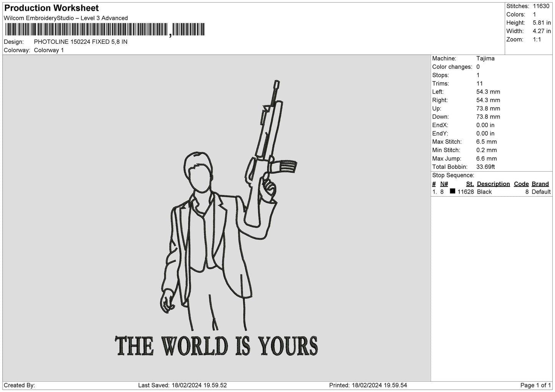Click the "Stops:" label

(x=441, y=75)
